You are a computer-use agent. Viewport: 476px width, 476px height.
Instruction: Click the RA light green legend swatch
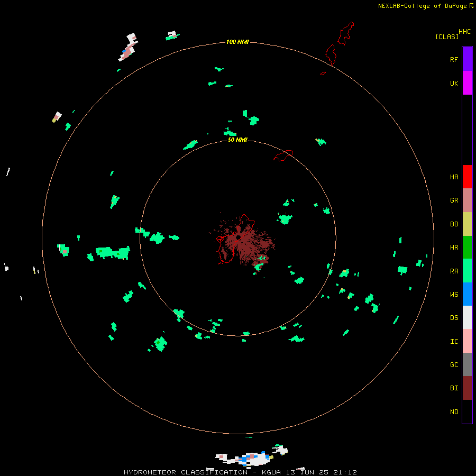tap(467, 271)
